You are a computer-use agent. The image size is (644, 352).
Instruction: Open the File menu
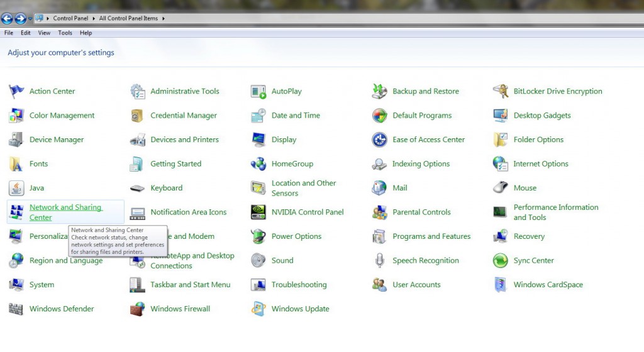[x=9, y=33]
